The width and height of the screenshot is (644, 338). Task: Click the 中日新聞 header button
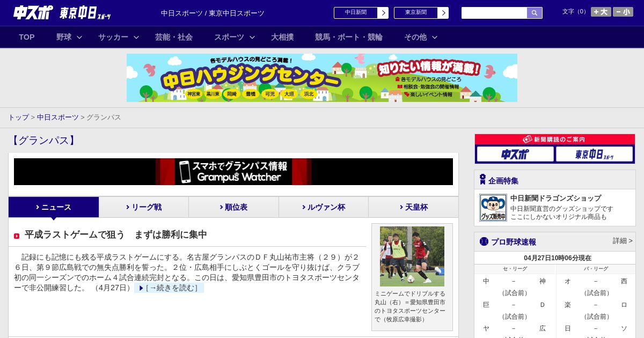point(356,13)
